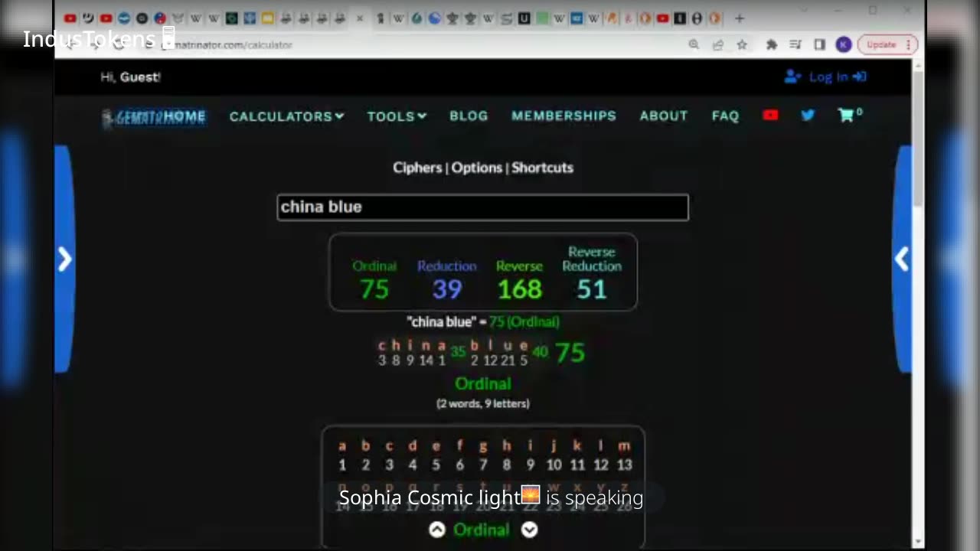
Task: Click the Hi, Guest! greeting text
Action: pos(130,77)
